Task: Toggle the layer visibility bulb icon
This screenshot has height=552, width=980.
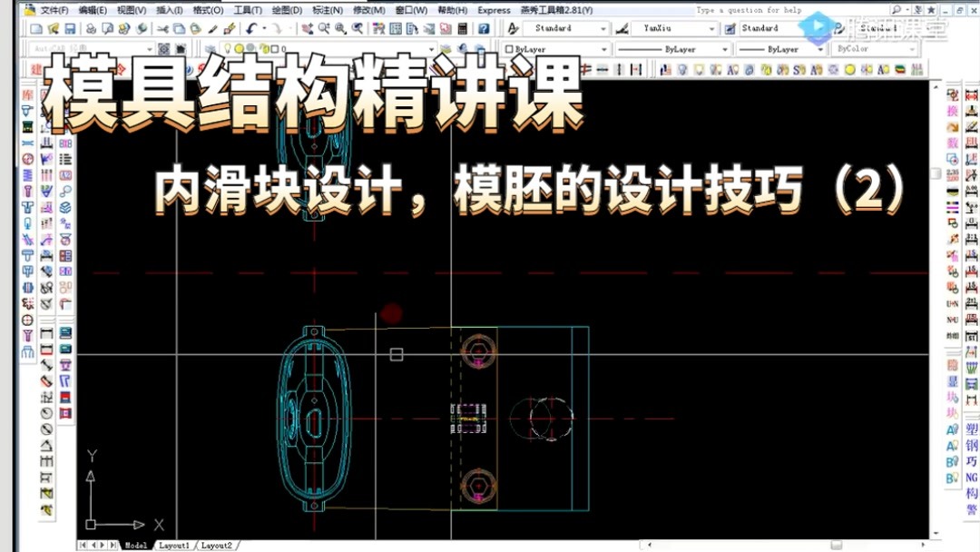Action: point(227,48)
